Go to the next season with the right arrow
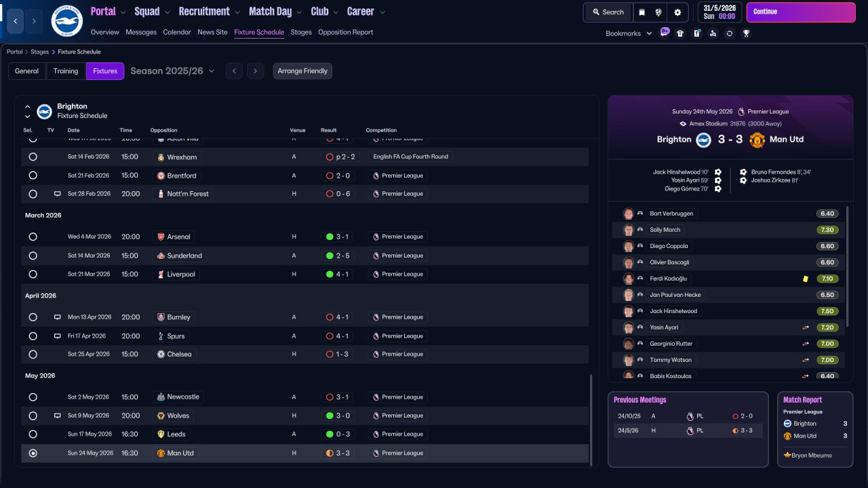The width and height of the screenshot is (868, 488). [x=255, y=71]
